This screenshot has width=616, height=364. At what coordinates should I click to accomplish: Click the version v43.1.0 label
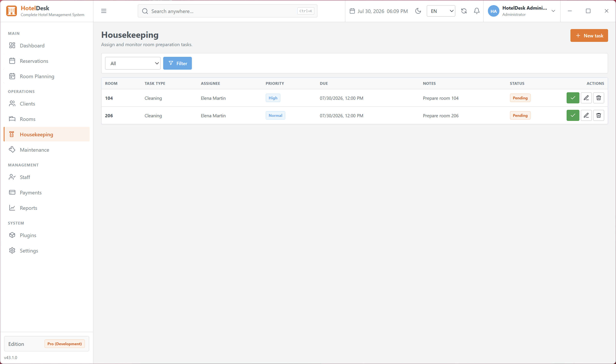[x=10, y=358]
